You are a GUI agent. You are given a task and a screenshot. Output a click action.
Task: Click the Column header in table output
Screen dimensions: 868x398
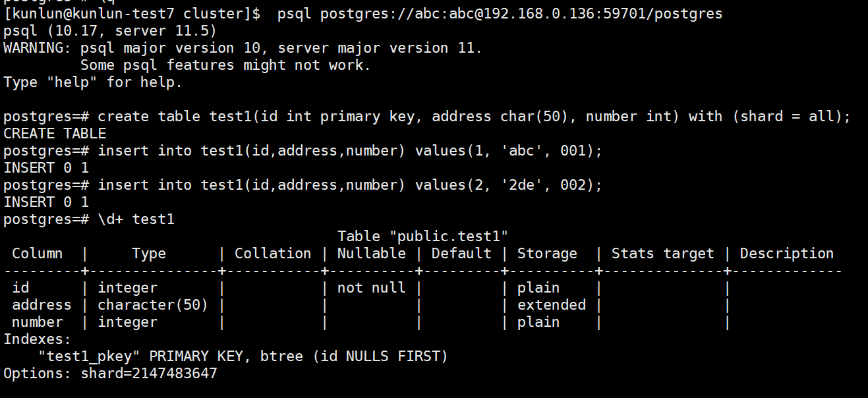pyautogui.click(x=38, y=254)
